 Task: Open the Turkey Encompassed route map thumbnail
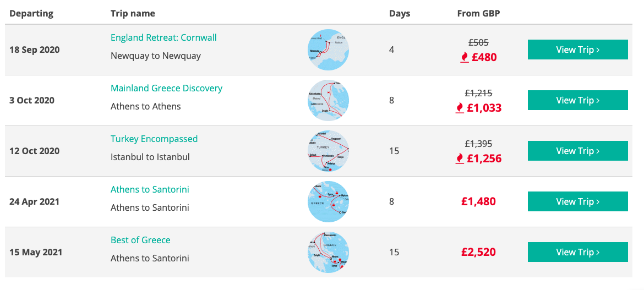(x=328, y=151)
